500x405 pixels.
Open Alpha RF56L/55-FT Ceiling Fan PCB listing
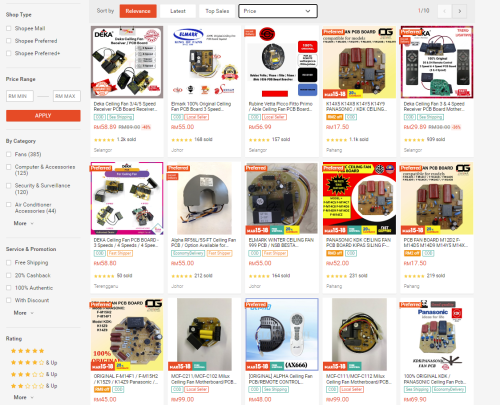pyautogui.click(x=204, y=242)
